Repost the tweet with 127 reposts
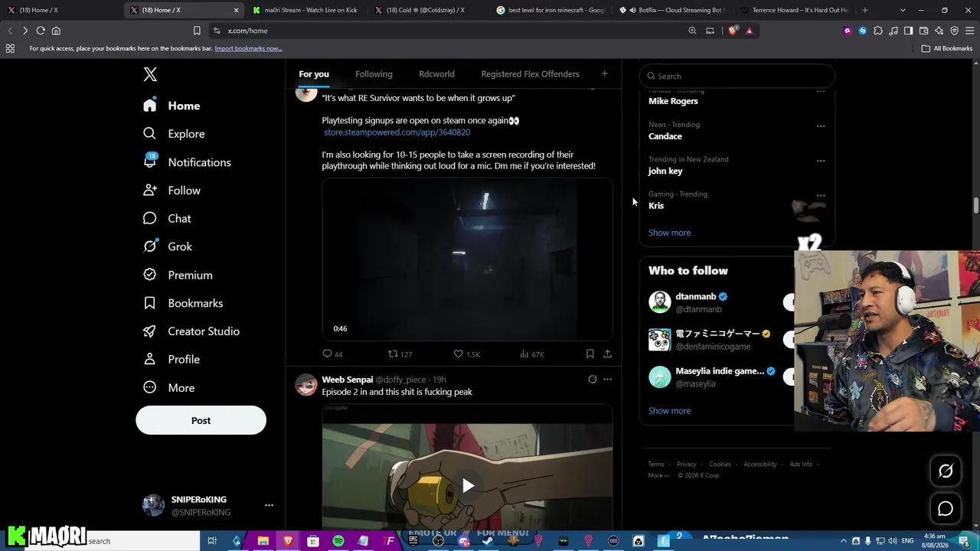 click(x=400, y=354)
